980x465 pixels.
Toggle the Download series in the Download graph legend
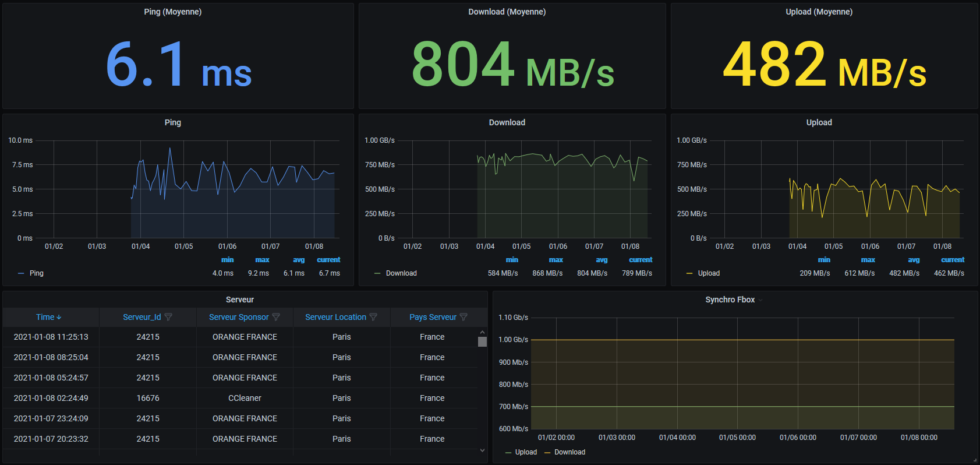tap(401, 273)
